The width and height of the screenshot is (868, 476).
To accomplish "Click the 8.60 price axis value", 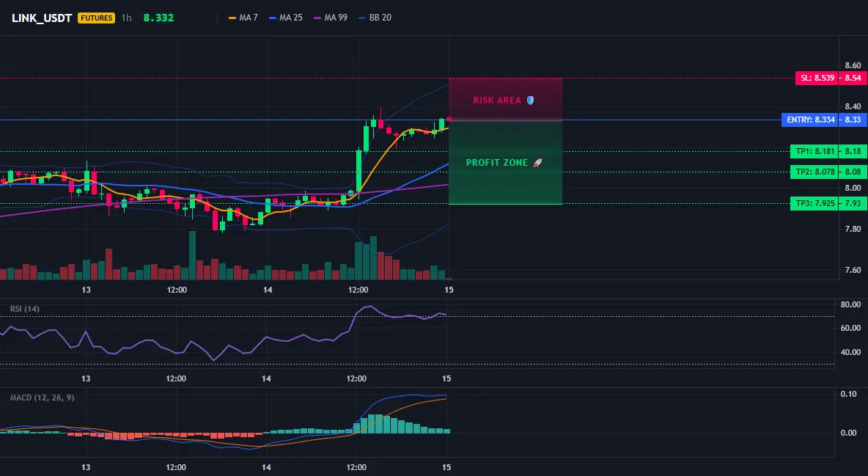I will coord(853,65).
